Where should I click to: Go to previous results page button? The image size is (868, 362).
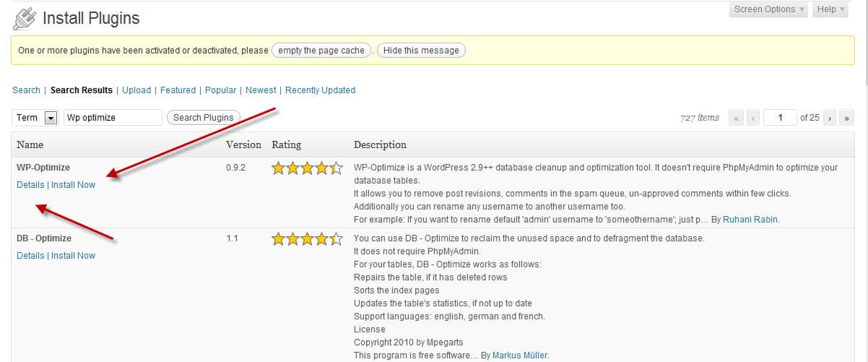point(753,118)
